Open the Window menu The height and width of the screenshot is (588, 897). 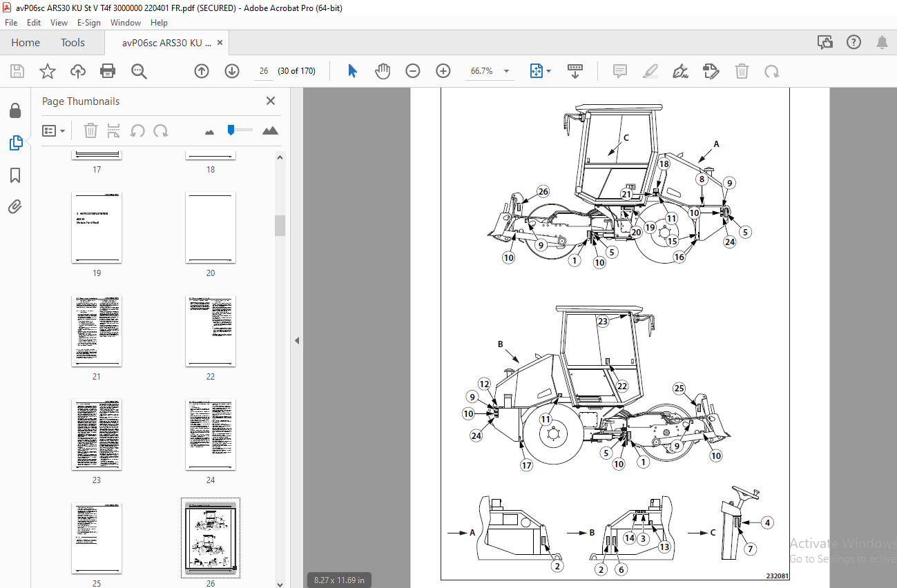click(126, 23)
